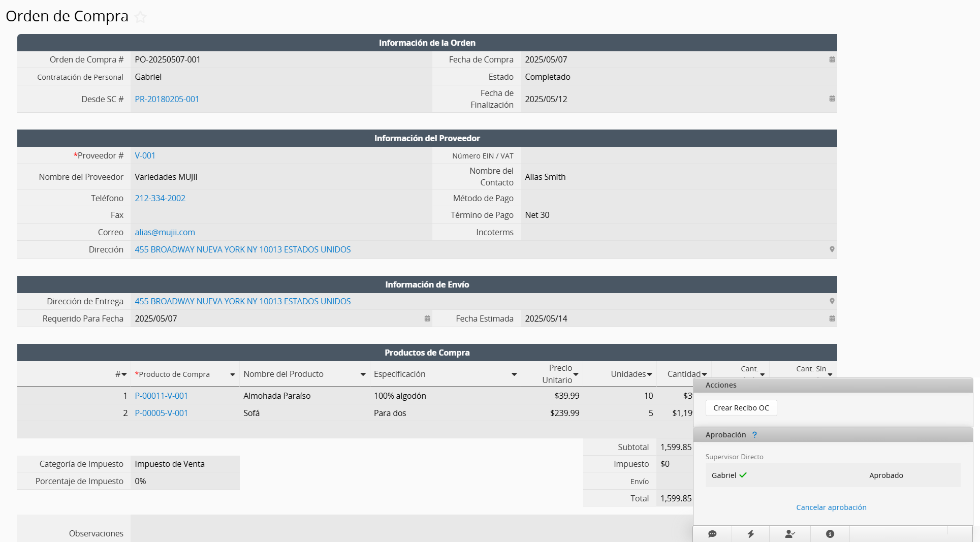The width and height of the screenshot is (980, 542).
Task: Open the PR-20180205-001 request link
Action: (x=167, y=99)
